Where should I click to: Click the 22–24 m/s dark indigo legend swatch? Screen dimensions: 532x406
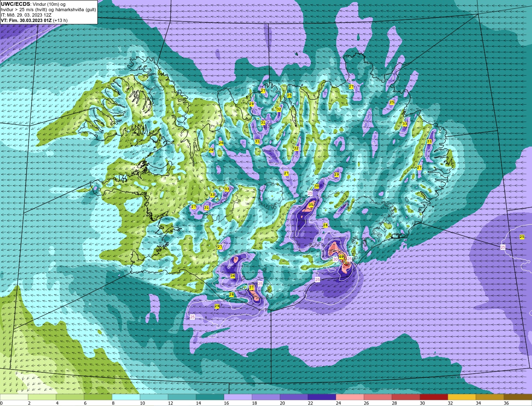coord(322,397)
